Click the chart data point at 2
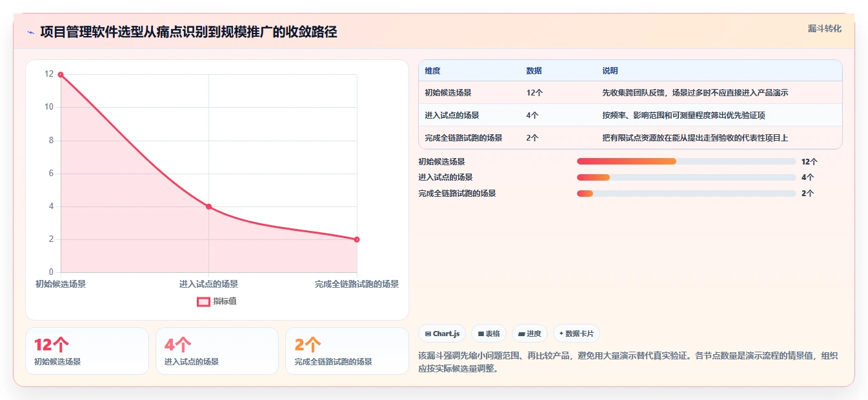This screenshot has height=400, width=868. [x=357, y=239]
